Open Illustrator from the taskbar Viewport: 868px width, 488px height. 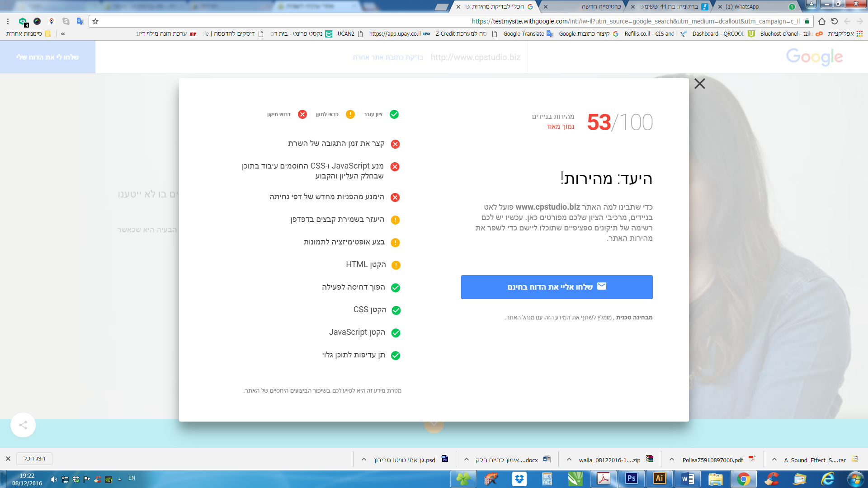(x=659, y=479)
